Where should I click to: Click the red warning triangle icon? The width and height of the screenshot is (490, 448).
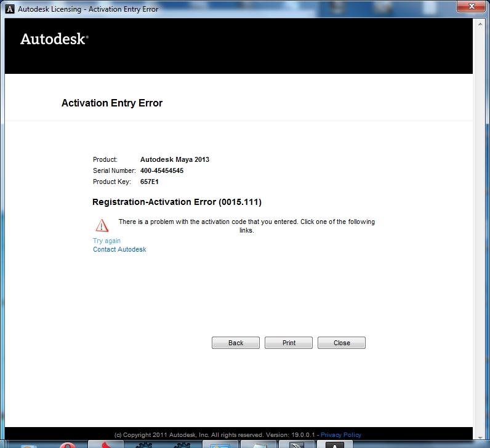tap(102, 226)
